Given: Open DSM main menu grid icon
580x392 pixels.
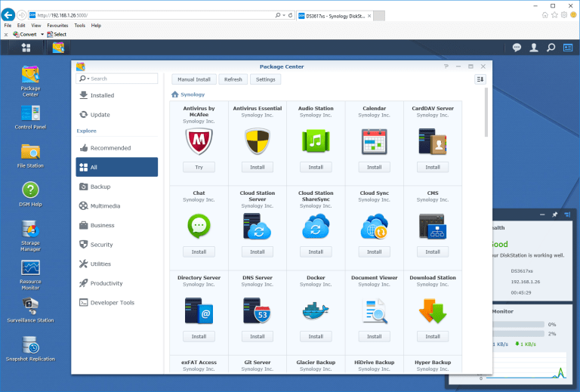Looking at the screenshot, I should (x=26, y=48).
